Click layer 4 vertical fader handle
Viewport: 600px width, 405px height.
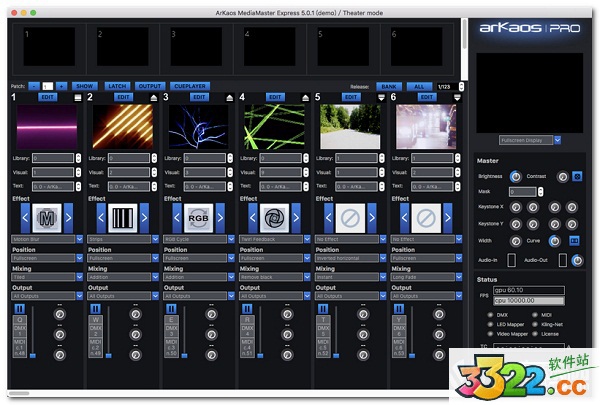(261, 356)
